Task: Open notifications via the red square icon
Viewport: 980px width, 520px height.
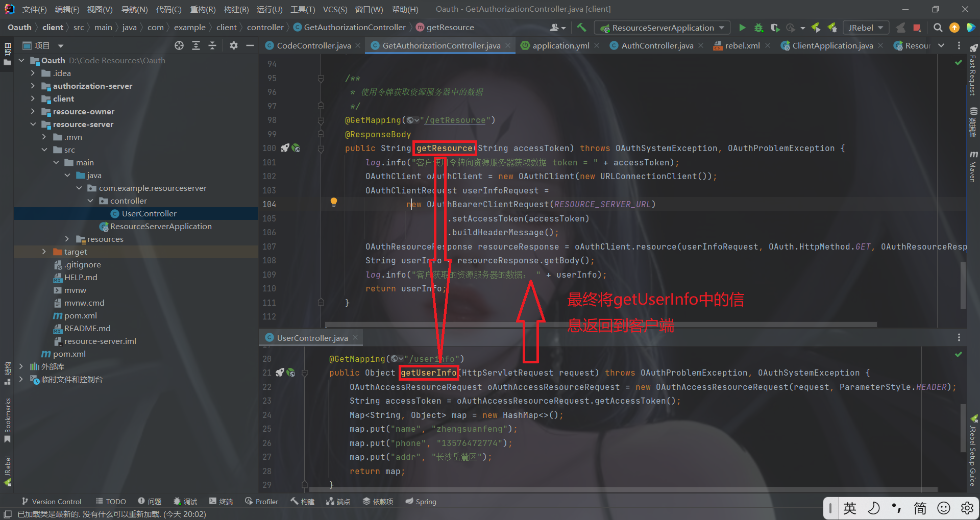Action: 917,28
